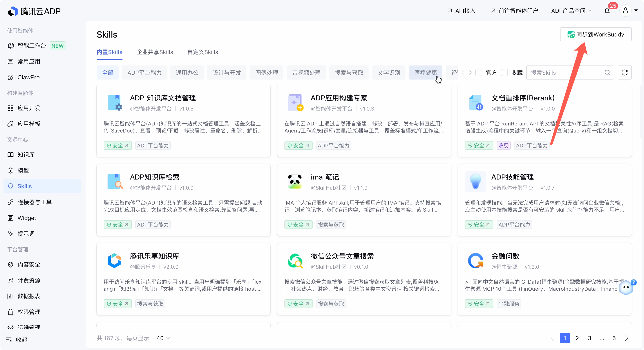Viewport: 644px width, 350px height.
Task: Enable the 收藏 filter checkbox
Action: 504,73
